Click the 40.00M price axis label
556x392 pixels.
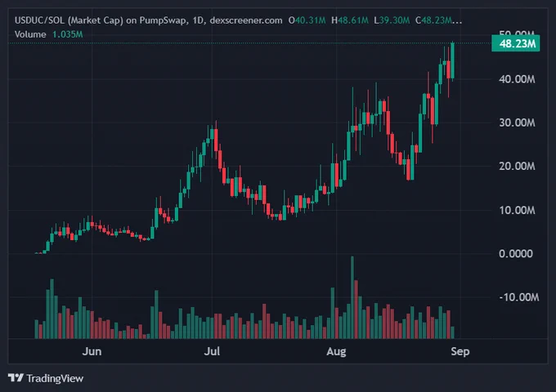point(517,79)
